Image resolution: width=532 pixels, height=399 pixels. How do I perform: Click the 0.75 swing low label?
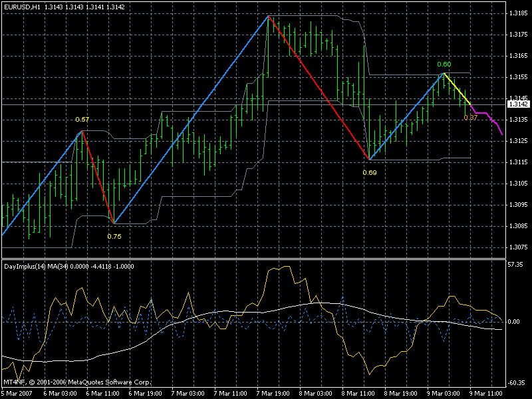(114, 237)
